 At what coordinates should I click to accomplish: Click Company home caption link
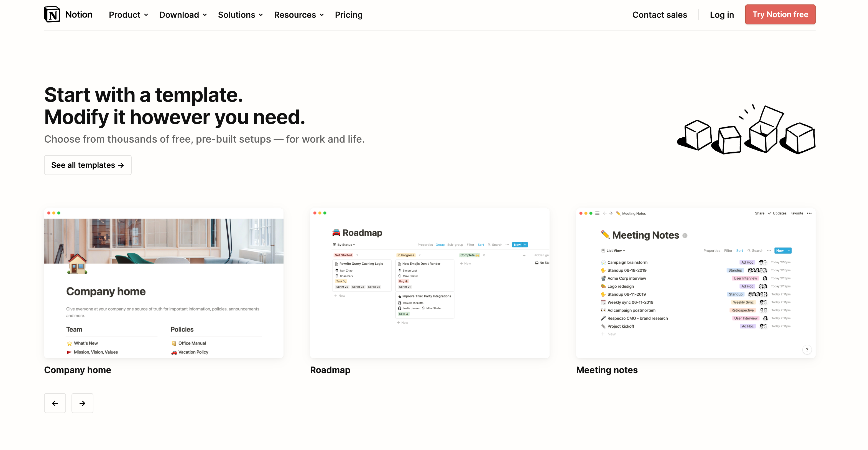click(78, 370)
